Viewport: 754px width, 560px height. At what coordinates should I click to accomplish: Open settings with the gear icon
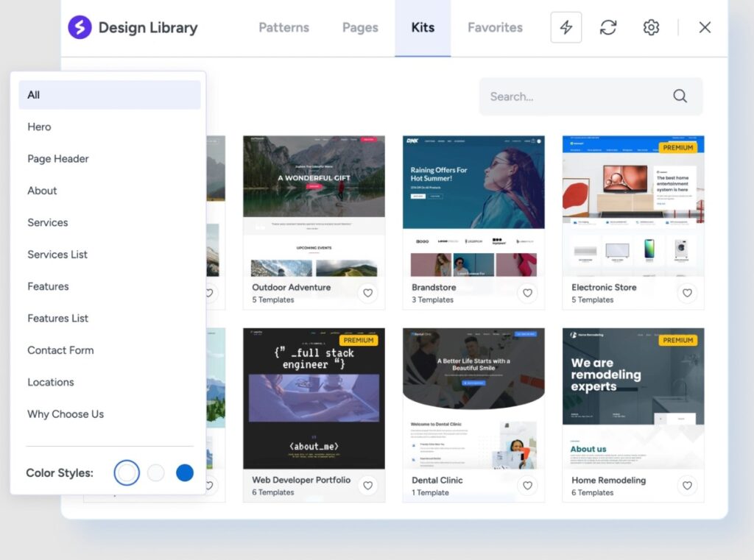click(651, 28)
